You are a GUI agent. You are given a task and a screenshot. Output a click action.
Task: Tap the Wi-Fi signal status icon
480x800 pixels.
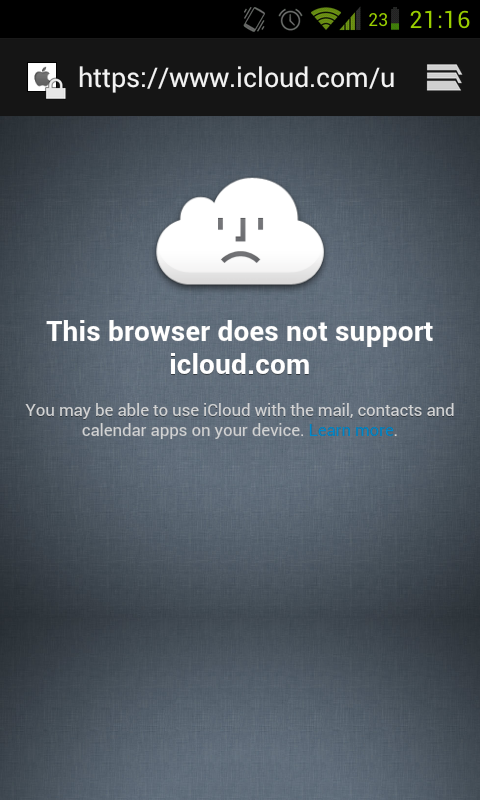[325, 19]
